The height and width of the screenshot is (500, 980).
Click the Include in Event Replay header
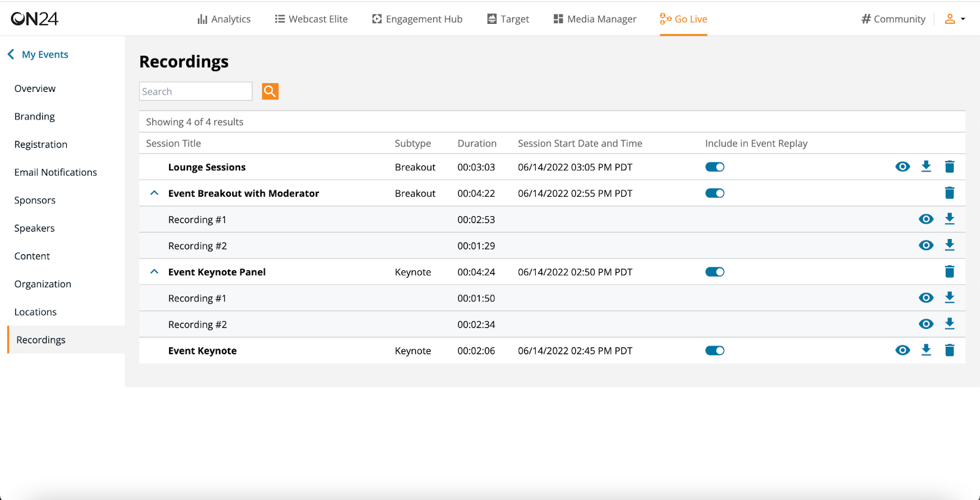pyautogui.click(x=756, y=143)
